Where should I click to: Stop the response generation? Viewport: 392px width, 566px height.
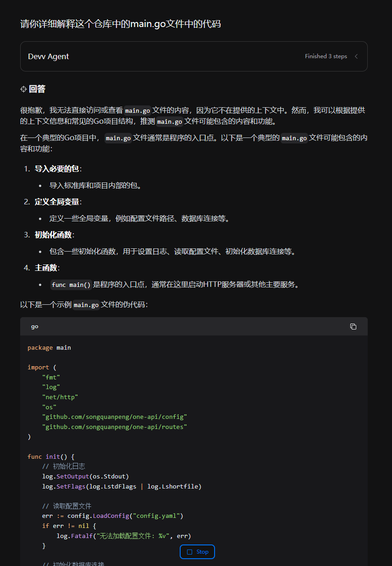click(x=197, y=552)
